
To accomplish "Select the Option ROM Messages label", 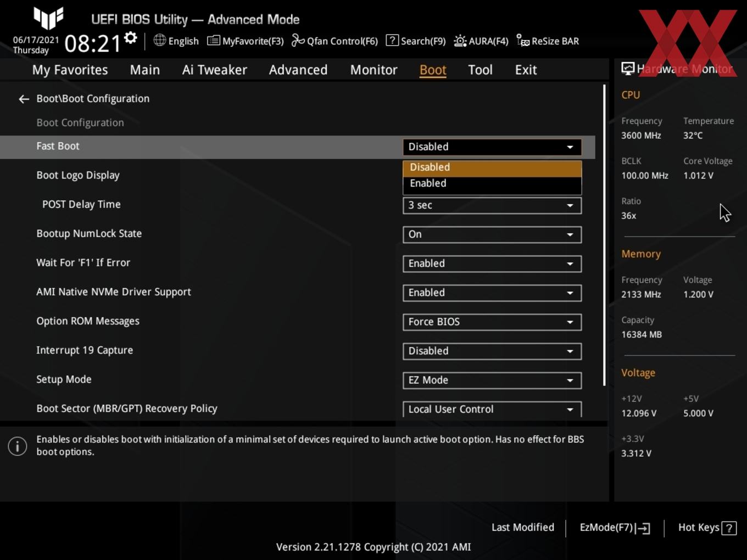I will [x=88, y=321].
